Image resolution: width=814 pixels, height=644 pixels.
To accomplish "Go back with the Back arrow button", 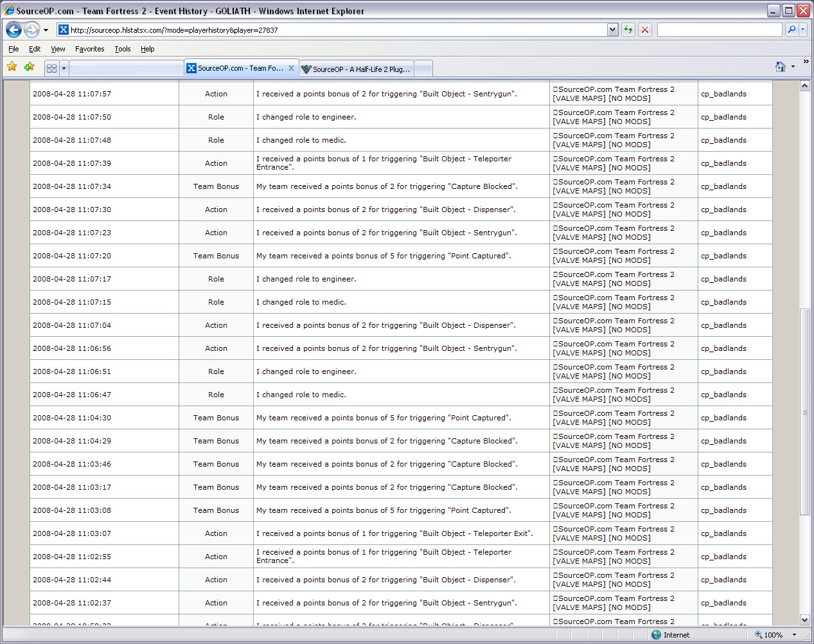I will tap(14, 30).
